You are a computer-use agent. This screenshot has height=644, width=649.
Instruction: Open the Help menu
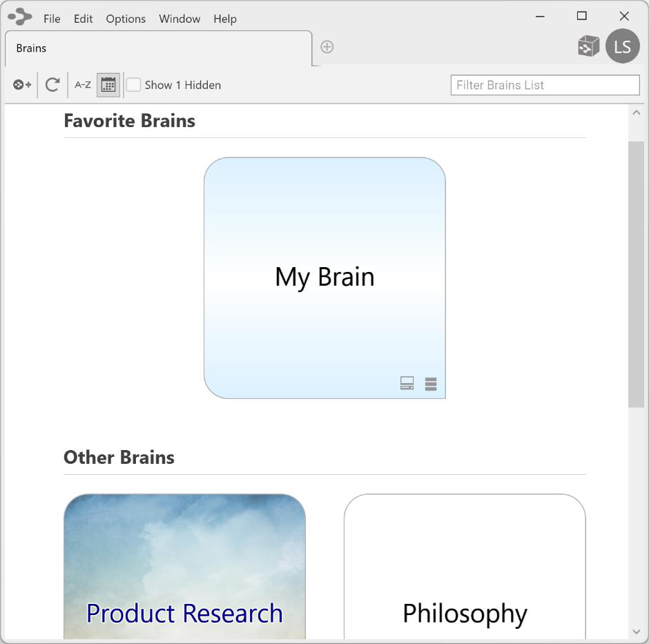pyautogui.click(x=225, y=19)
